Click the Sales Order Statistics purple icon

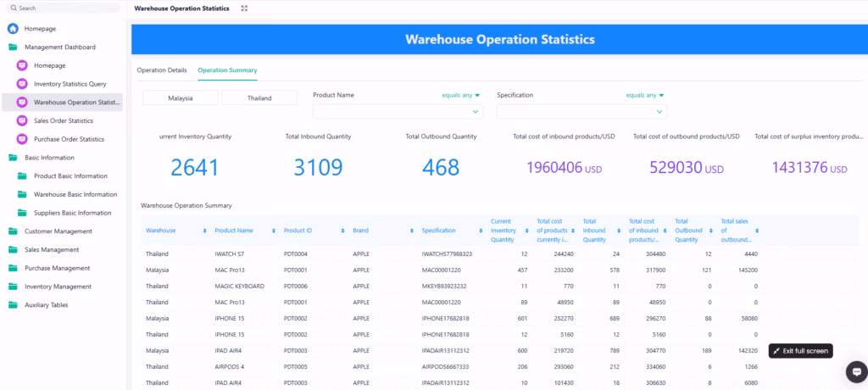click(23, 120)
